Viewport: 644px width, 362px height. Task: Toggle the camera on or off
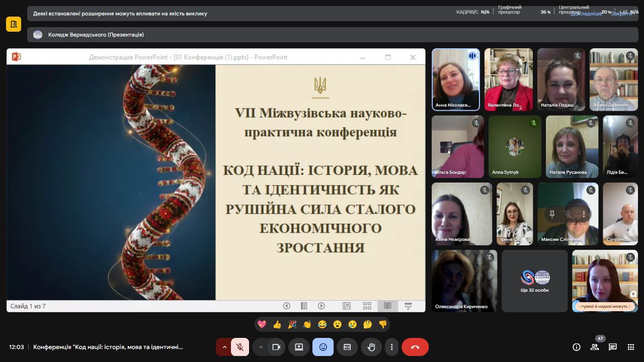[x=276, y=347]
